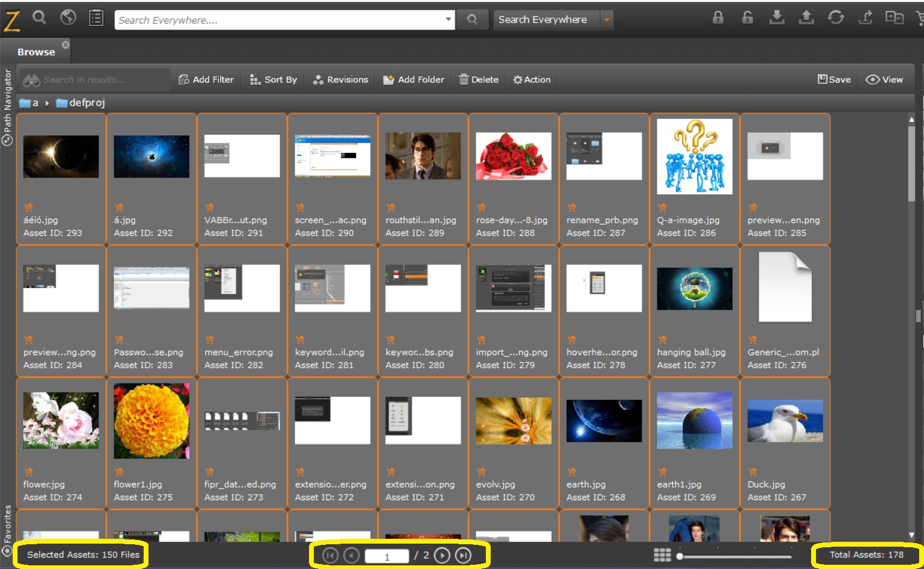The height and width of the screenshot is (569, 924).
Task: Close the Browse tab
Action: [x=65, y=45]
